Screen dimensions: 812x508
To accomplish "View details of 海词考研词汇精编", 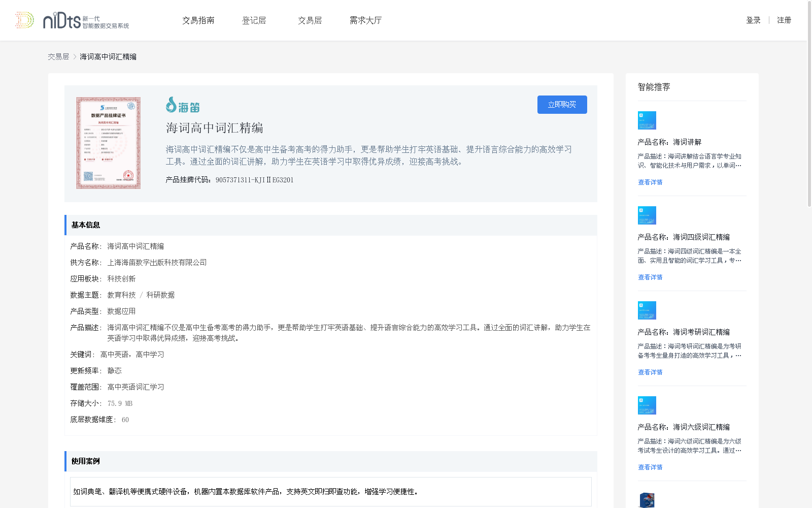I will point(650,372).
